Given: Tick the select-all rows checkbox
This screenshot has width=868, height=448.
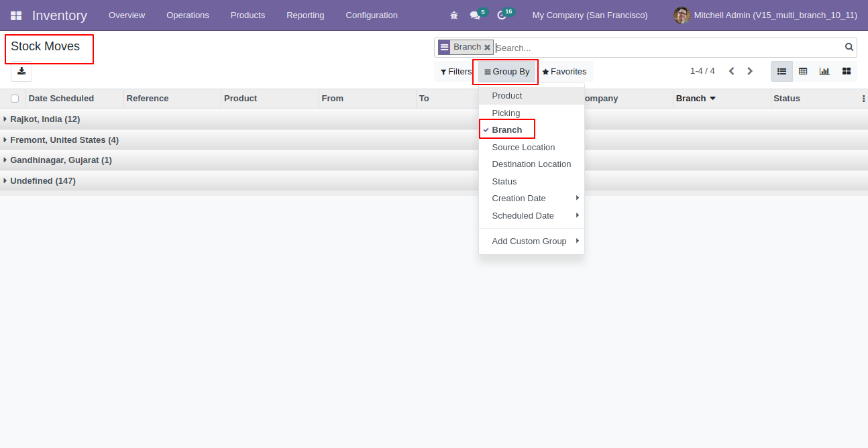Looking at the screenshot, I should (x=15, y=99).
